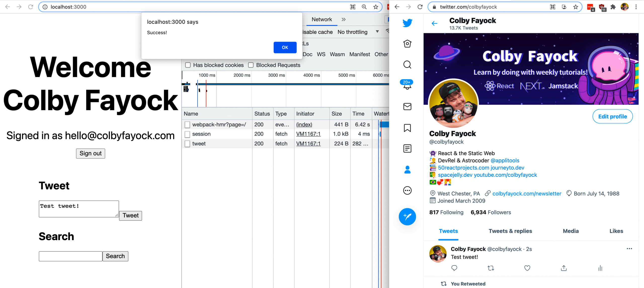Open Twitter Messages envelope icon
Screen dimensions: 644x288
click(x=407, y=107)
